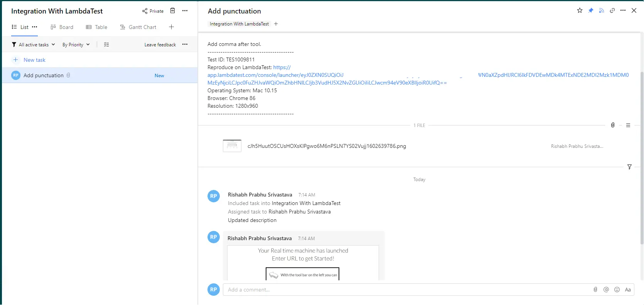Click the Aa text formatting icon
The image size is (644, 305).
pyautogui.click(x=628, y=290)
